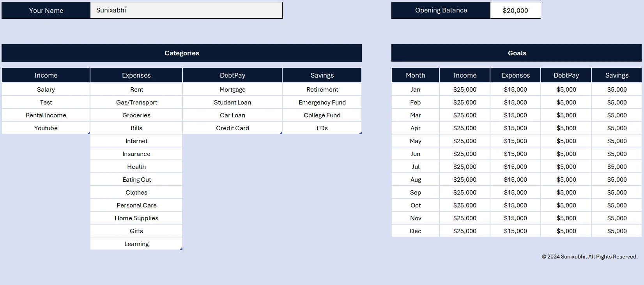Select the FDs cell under Savings
This screenshot has width=644, height=285.
click(322, 127)
